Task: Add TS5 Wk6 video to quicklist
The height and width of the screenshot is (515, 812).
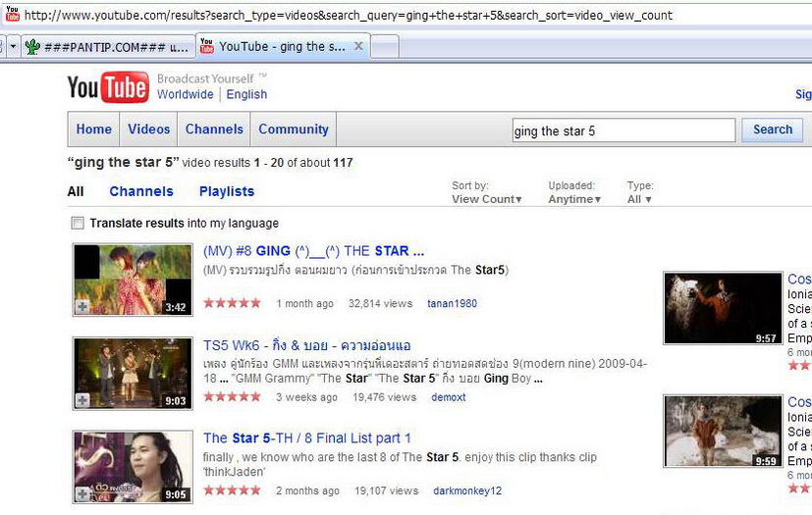Action: (82, 400)
